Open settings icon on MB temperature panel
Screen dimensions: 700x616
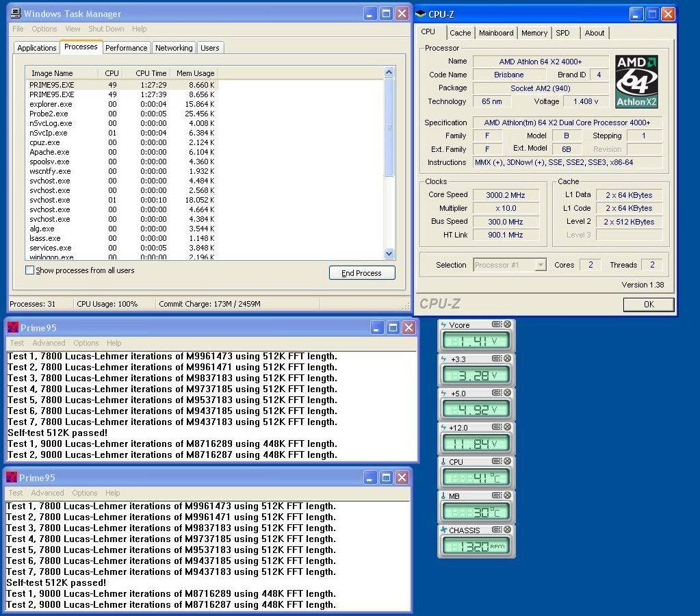pyautogui.click(x=497, y=495)
